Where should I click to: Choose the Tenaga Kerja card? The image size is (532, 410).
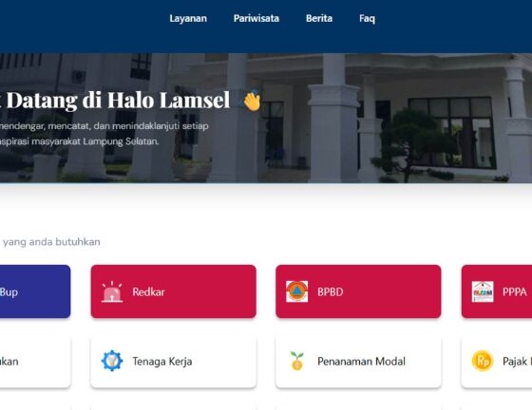[173, 362]
